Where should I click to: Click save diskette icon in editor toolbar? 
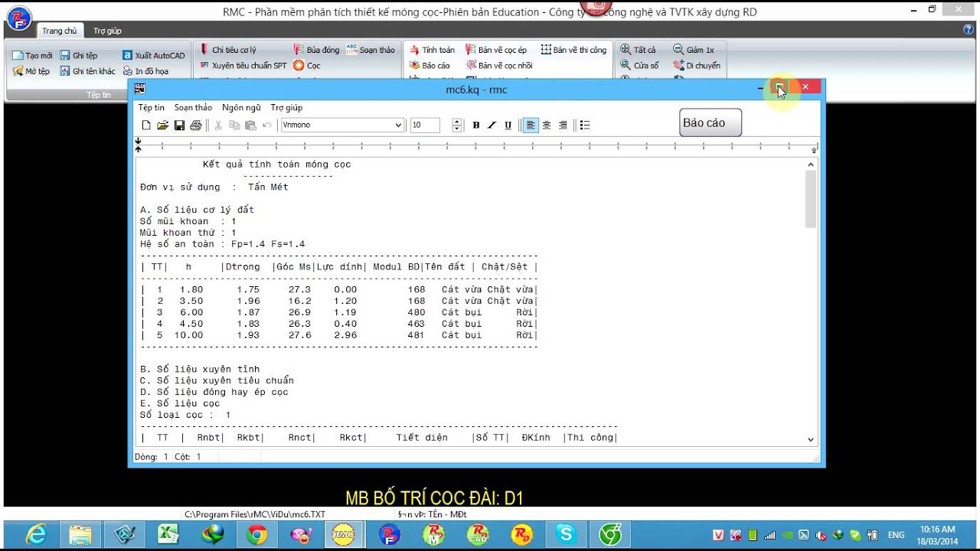point(179,126)
